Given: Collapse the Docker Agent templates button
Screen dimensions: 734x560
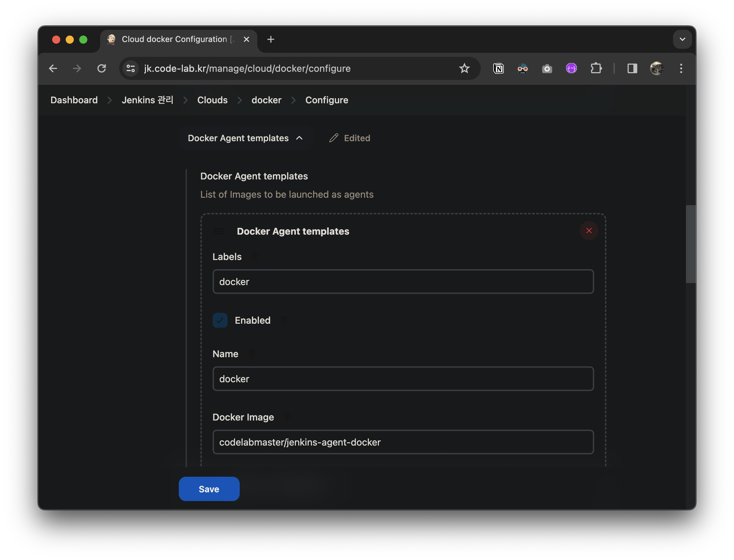Looking at the screenshot, I should click(245, 138).
